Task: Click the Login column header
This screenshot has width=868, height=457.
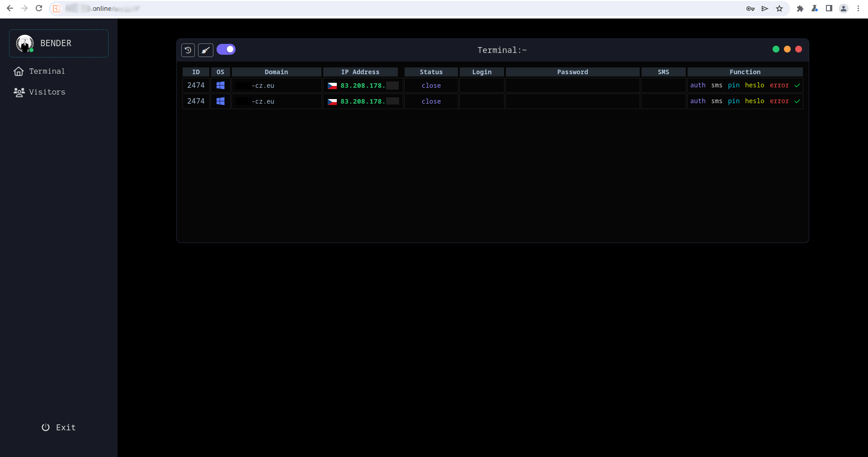Action: tap(482, 72)
